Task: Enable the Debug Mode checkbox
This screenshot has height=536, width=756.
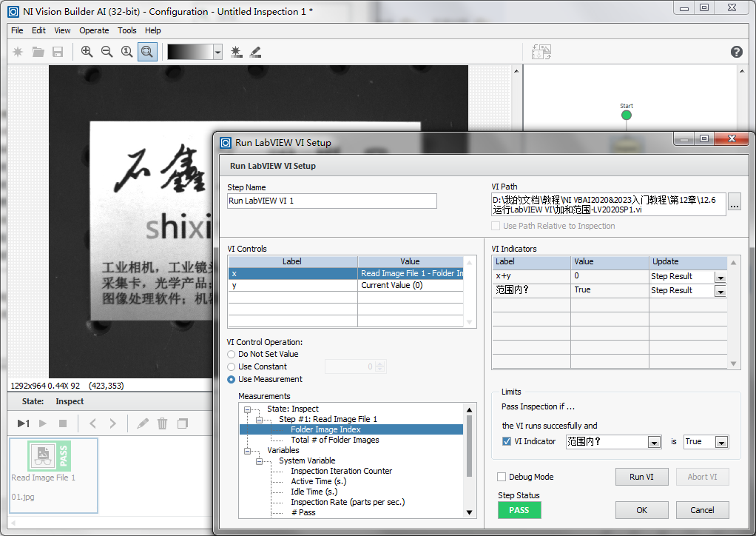Action: pos(502,477)
